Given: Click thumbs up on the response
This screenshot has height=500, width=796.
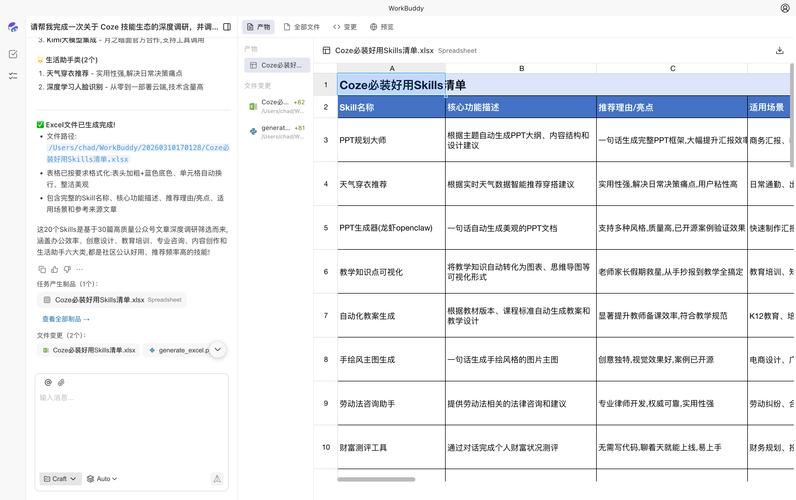Looking at the screenshot, I should point(55,269).
